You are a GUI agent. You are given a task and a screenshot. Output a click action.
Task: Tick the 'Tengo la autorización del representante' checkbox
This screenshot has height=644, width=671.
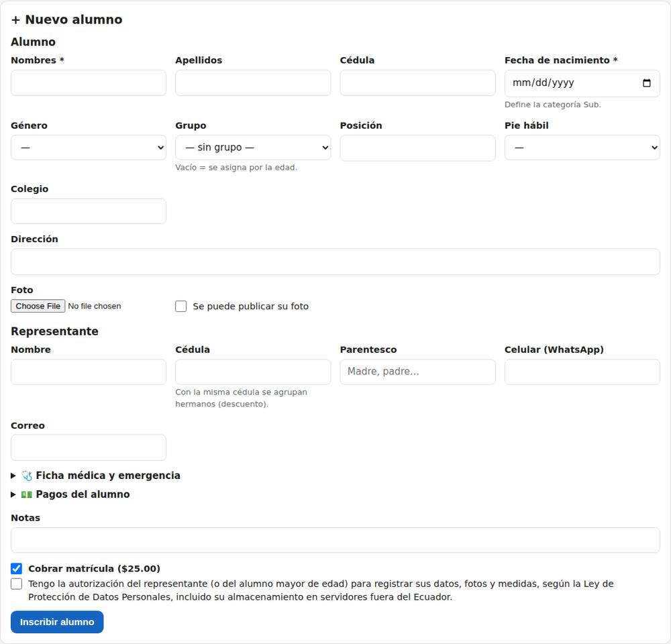pyautogui.click(x=16, y=584)
